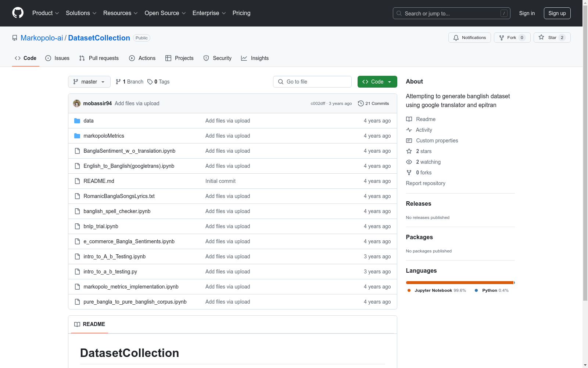Click file icon next to README.md
The width and height of the screenshot is (588, 368).
77,181
